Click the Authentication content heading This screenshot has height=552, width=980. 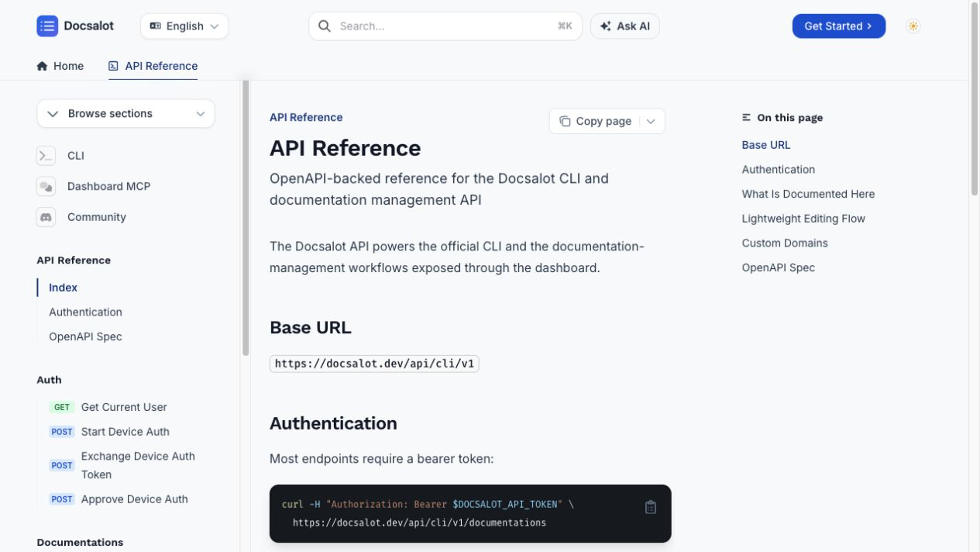tap(333, 423)
